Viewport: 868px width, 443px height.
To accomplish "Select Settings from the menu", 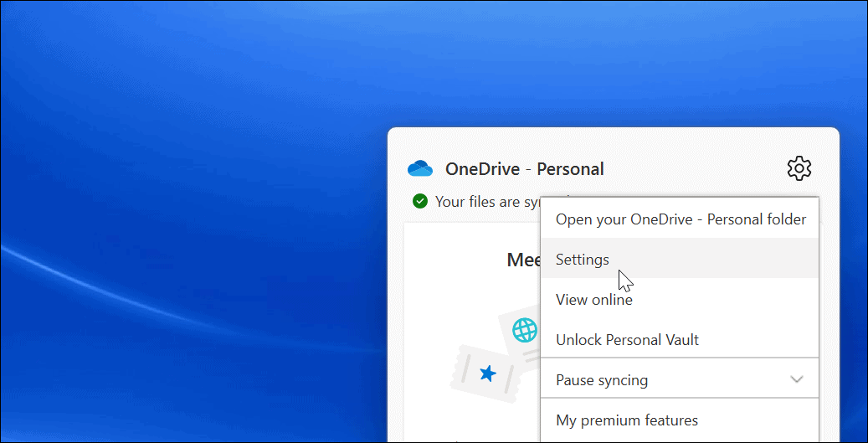I will coord(679,259).
